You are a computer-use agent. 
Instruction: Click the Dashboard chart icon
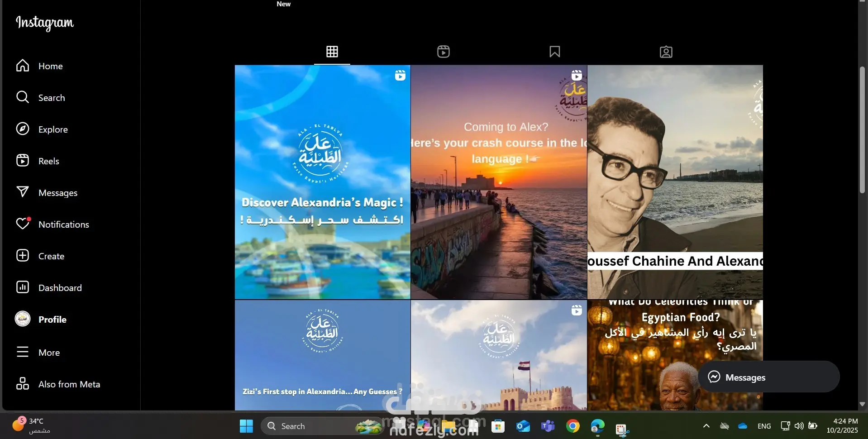23,287
